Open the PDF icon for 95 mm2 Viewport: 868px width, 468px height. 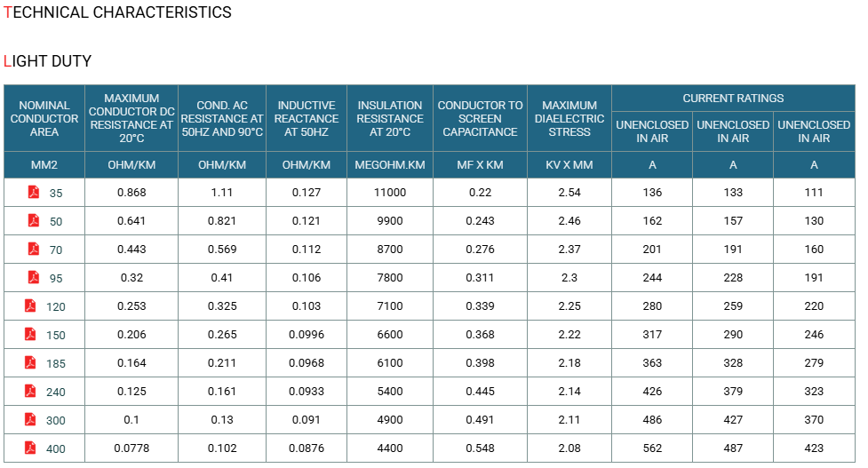pos(34,277)
